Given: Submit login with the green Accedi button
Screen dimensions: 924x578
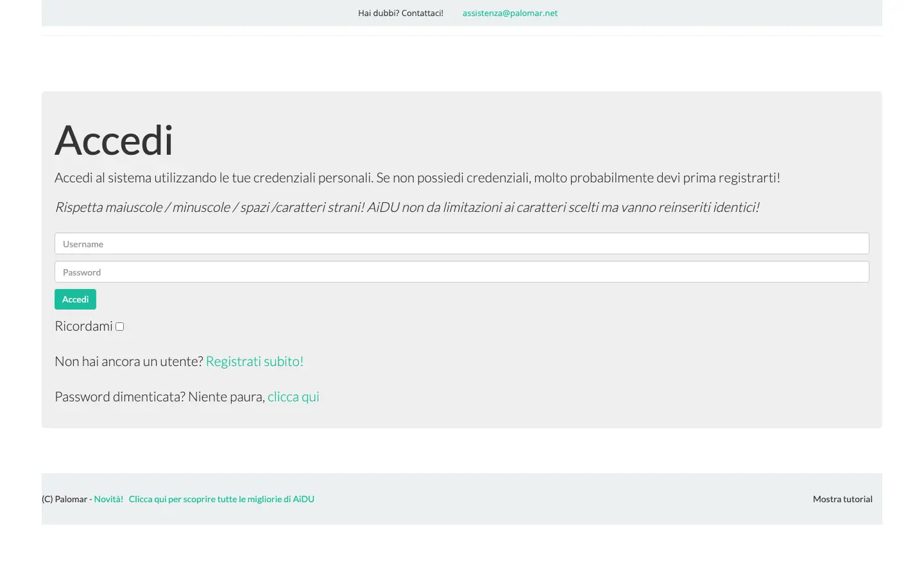Looking at the screenshot, I should pyautogui.click(x=75, y=299).
